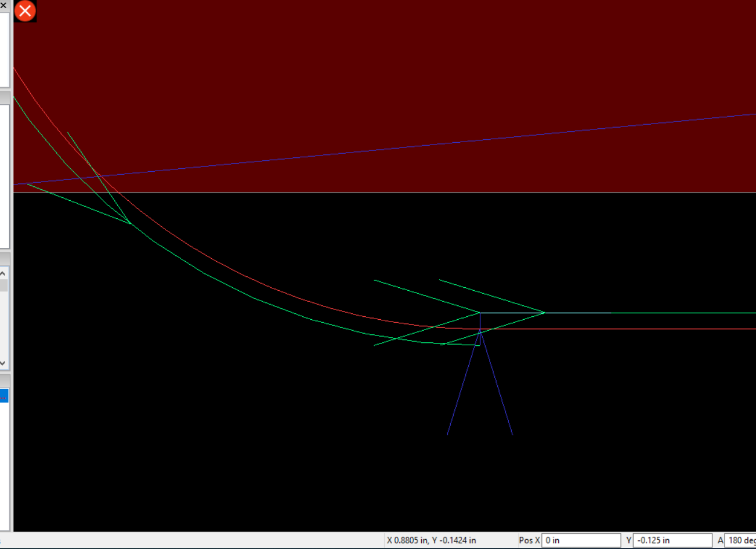Click the blue V-shaped lines below the arrow

tap(464, 382)
